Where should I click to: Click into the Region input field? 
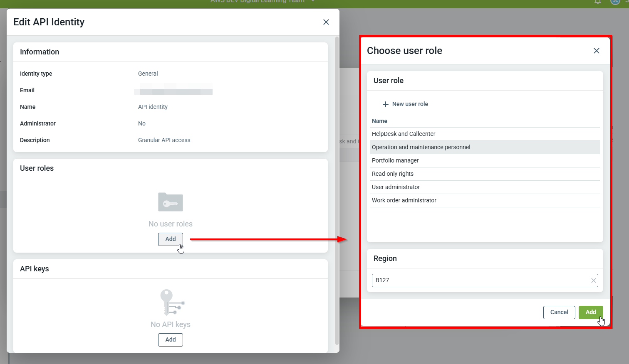pos(478,280)
